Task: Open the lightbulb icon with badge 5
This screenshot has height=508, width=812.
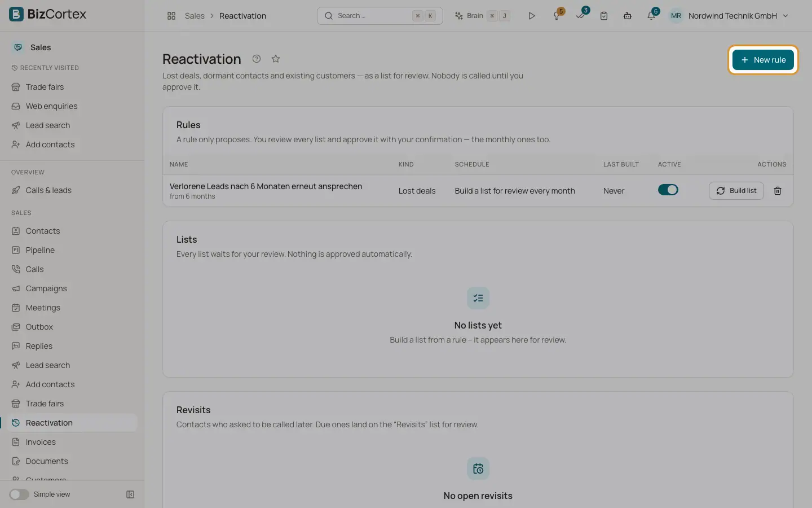Action: (557, 16)
